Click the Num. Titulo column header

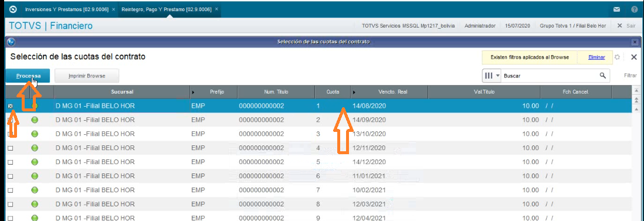(276, 92)
